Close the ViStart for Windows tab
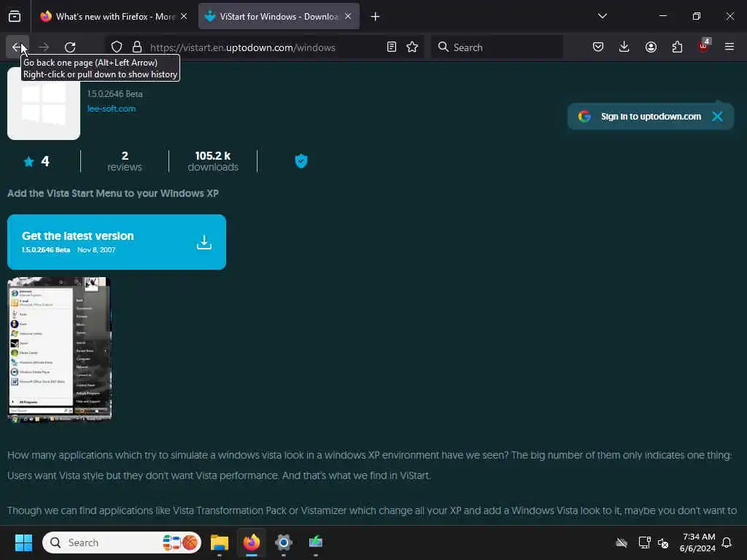Viewport: 747px width, 560px height. coord(348,16)
